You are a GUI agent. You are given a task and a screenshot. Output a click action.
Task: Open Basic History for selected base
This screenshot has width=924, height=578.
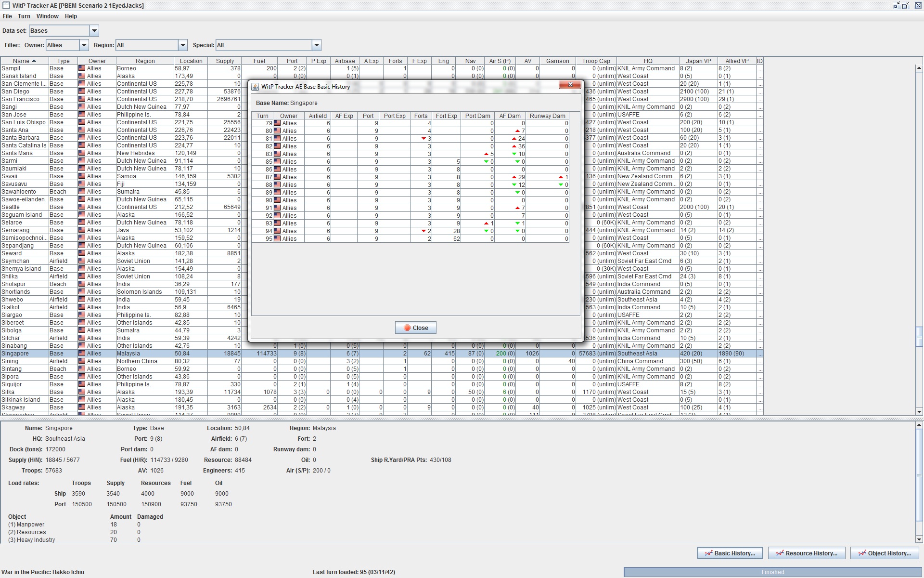tap(730, 553)
